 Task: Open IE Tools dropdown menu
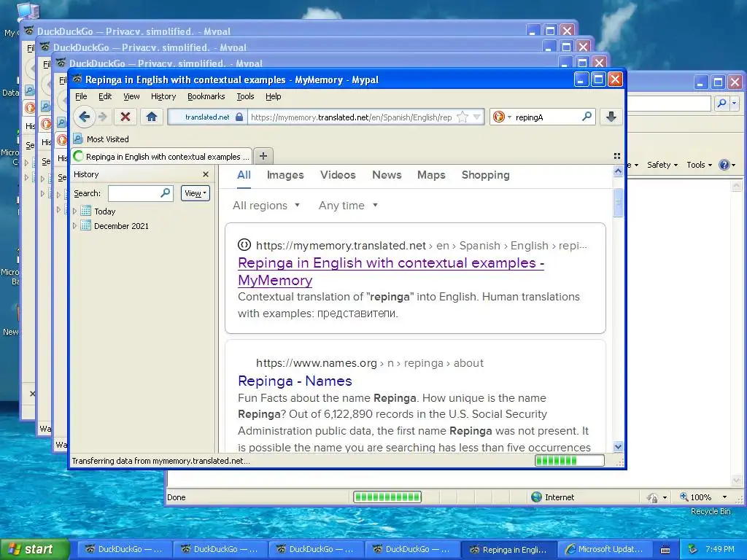(x=699, y=165)
